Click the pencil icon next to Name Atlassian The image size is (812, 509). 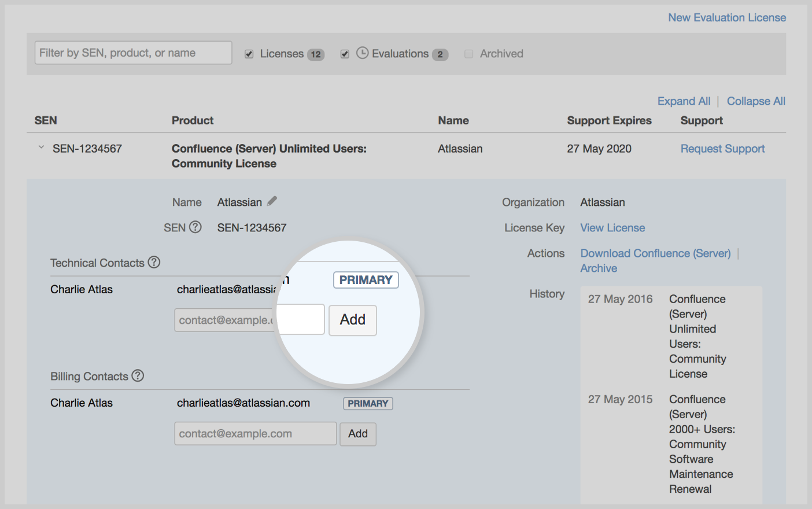tap(272, 201)
